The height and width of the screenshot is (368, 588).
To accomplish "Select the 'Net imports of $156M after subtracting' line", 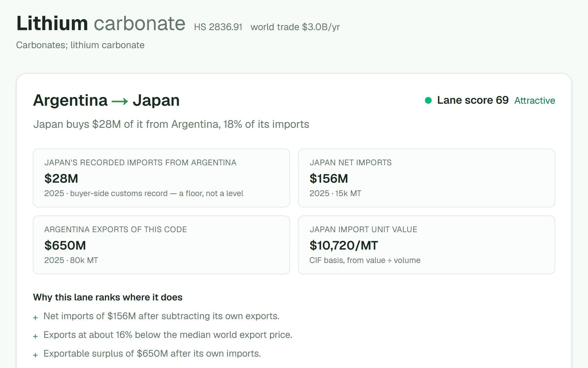I will tap(161, 316).
